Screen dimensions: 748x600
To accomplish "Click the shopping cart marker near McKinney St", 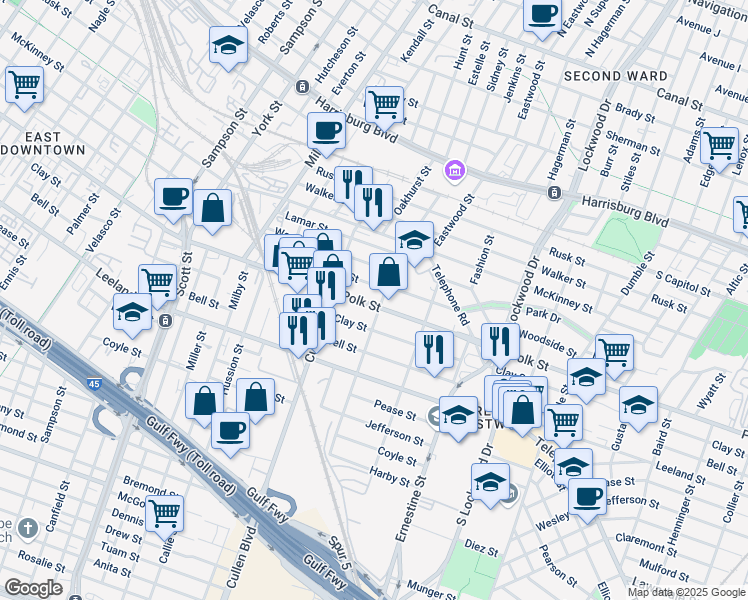I will point(24,88).
